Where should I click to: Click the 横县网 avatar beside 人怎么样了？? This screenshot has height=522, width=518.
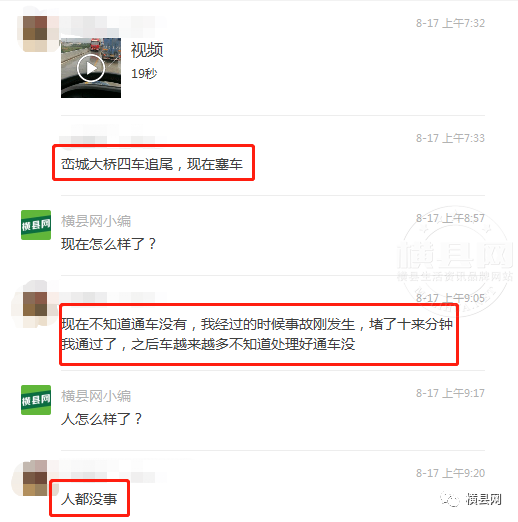(36, 400)
